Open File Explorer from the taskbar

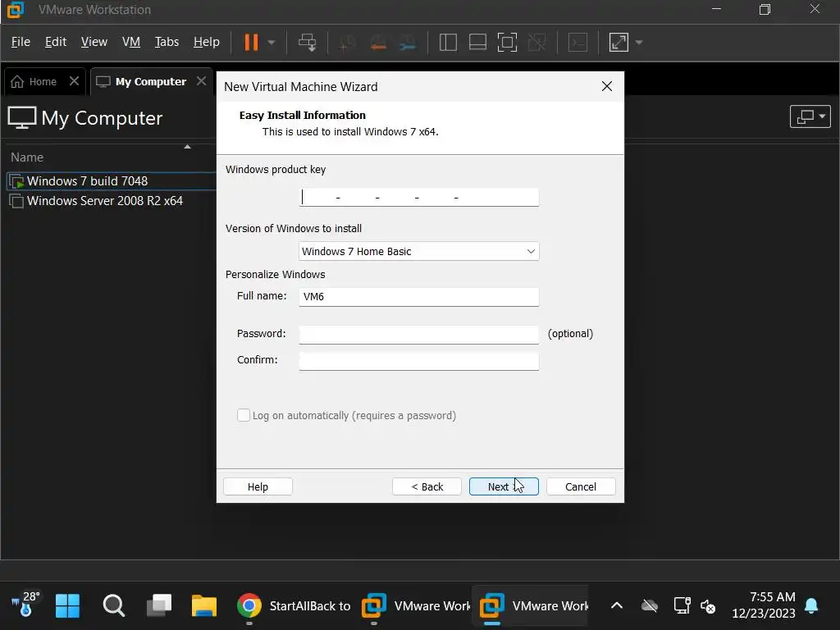(x=204, y=606)
